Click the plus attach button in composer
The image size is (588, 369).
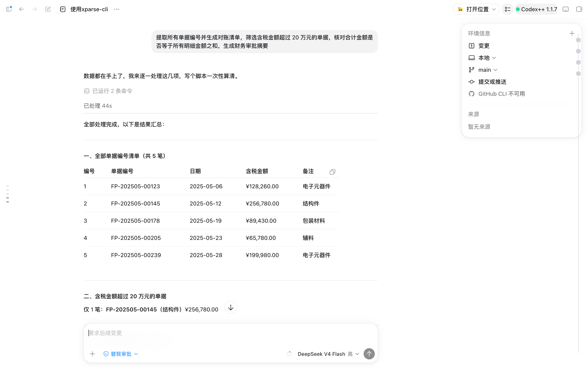(x=92, y=354)
